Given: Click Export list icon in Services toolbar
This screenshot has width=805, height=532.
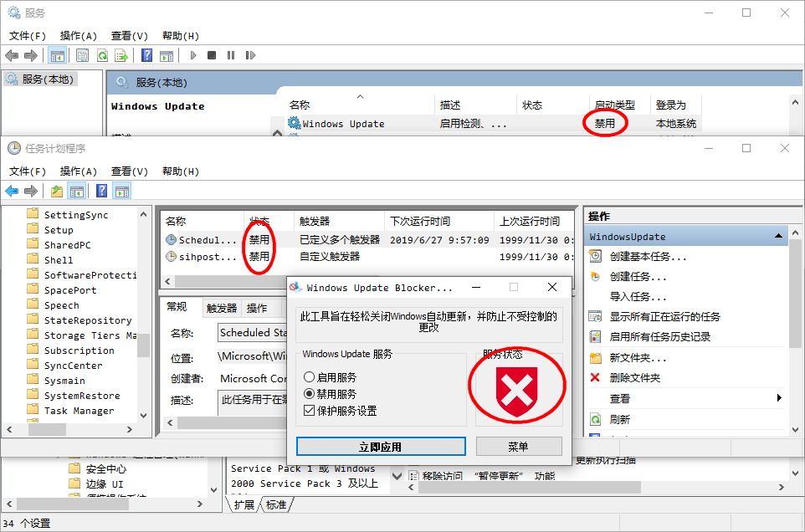Looking at the screenshot, I should point(121,55).
